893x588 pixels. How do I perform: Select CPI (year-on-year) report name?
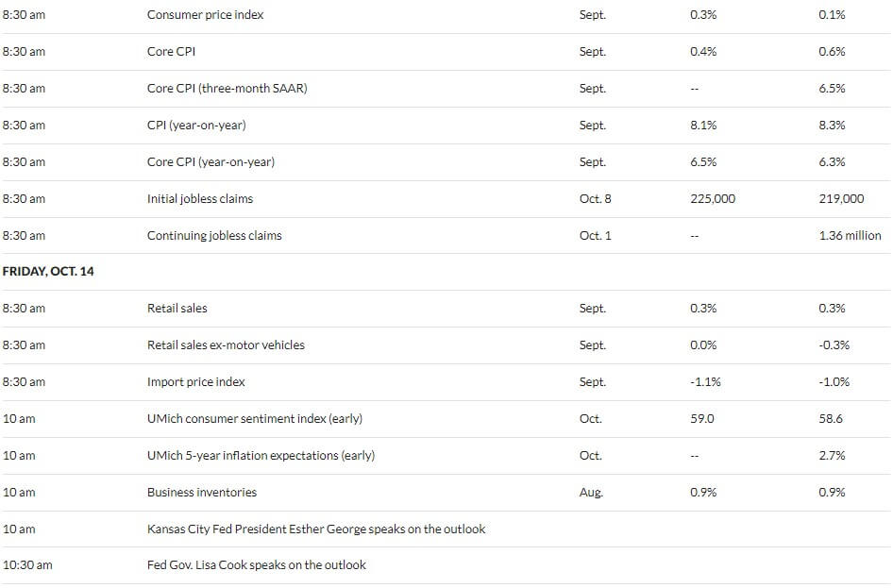click(196, 126)
